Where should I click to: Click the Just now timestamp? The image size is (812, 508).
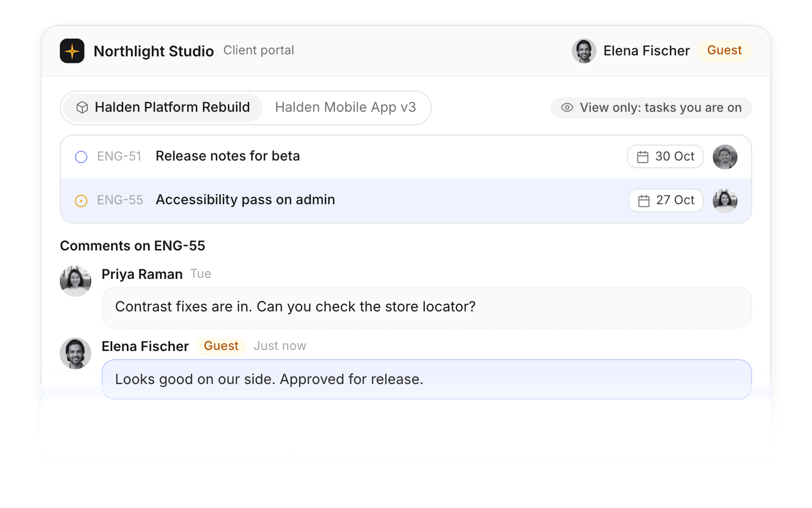(x=280, y=346)
